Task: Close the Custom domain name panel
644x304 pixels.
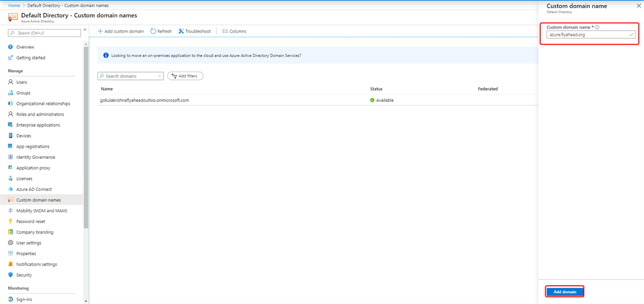Action: tap(636, 6)
